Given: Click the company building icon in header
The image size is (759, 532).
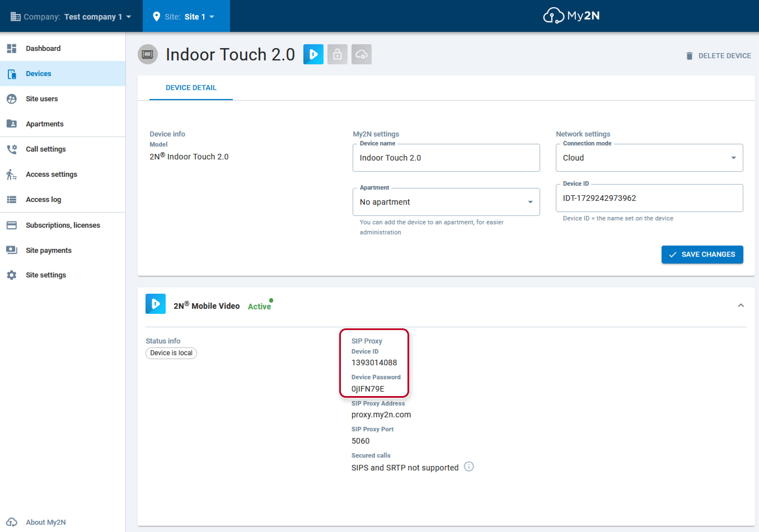Looking at the screenshot, I should coord(15,17).
